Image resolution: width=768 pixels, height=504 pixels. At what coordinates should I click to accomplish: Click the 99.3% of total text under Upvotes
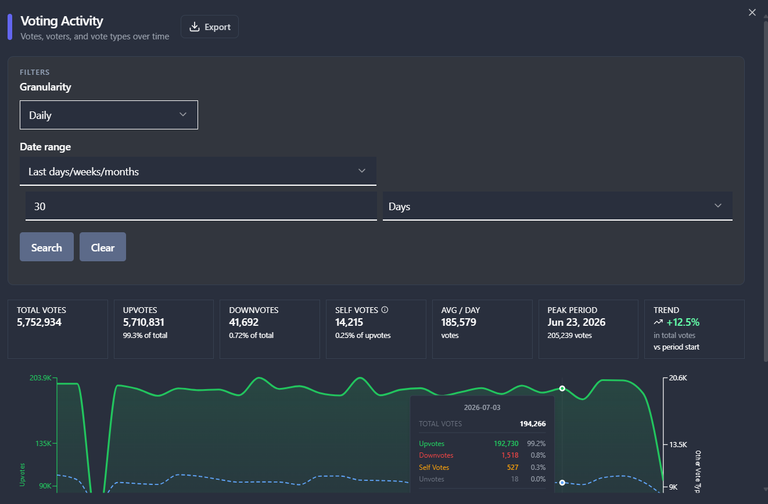click(x=145, y=335)
